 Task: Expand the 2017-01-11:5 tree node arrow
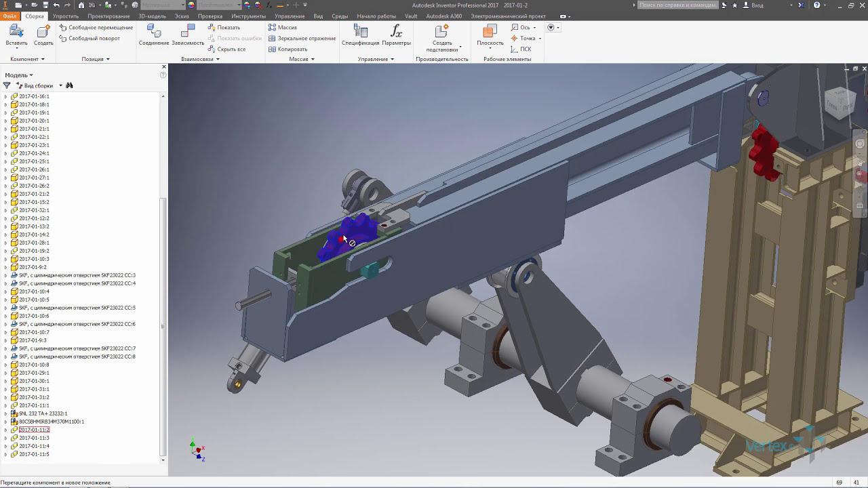coord(6,454)
